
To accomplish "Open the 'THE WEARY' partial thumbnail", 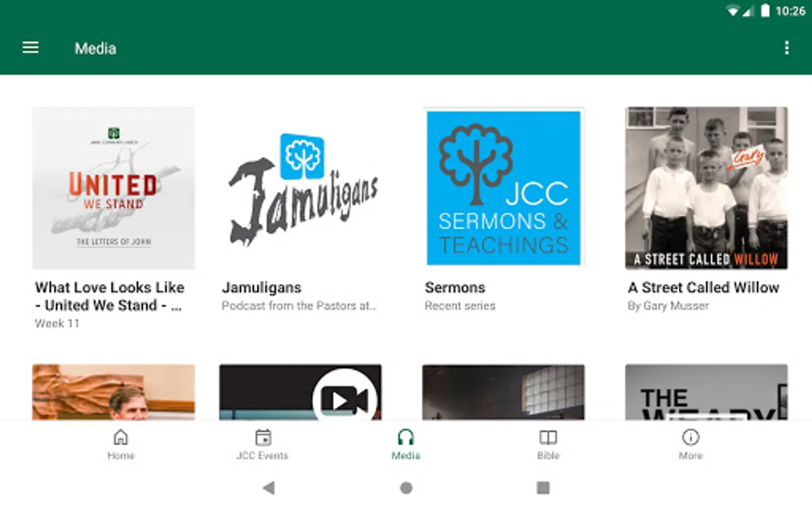I will pos(707,392).
